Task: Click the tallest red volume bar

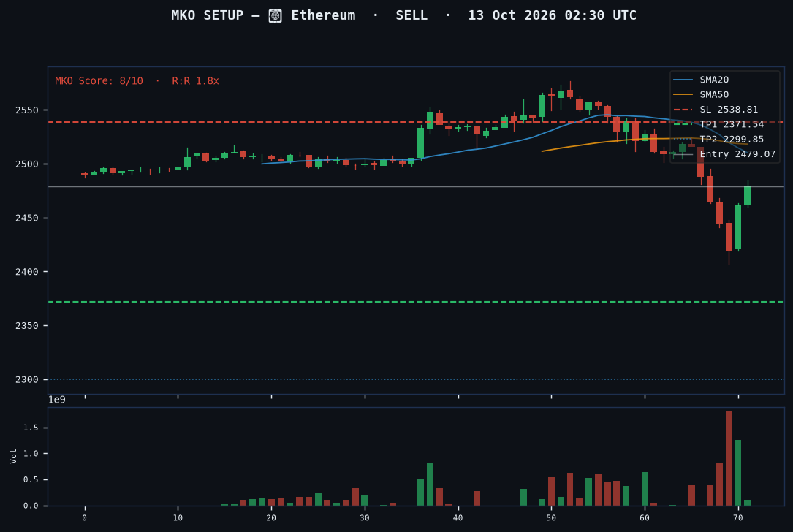Action: (729, 459)
